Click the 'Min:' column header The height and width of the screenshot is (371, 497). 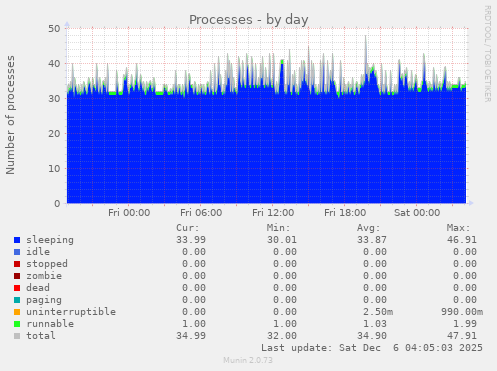click(278, 228)
